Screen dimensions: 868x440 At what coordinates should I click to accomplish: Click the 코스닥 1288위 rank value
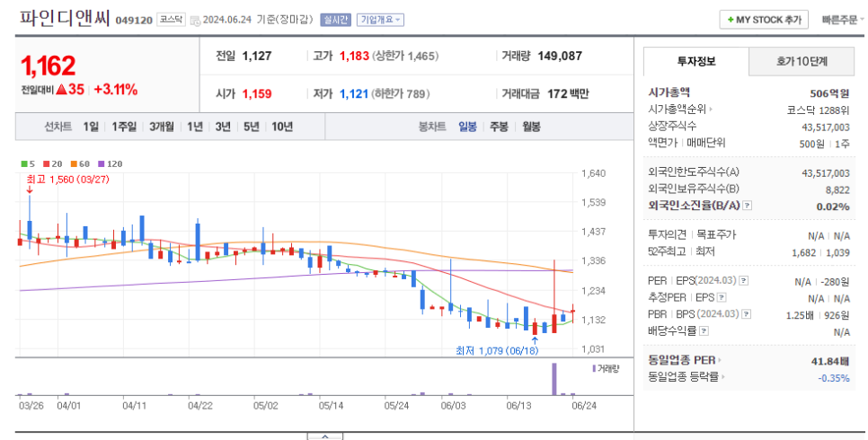819,110
